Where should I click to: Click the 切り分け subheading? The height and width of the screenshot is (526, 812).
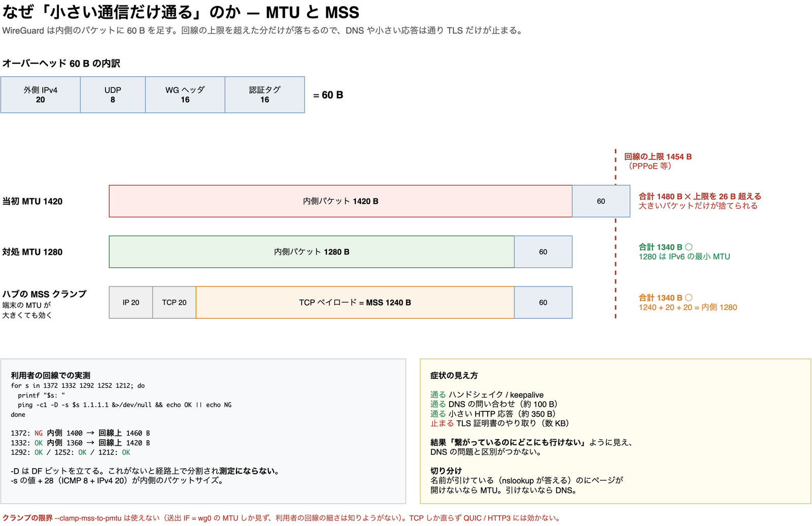click(446, 471)
